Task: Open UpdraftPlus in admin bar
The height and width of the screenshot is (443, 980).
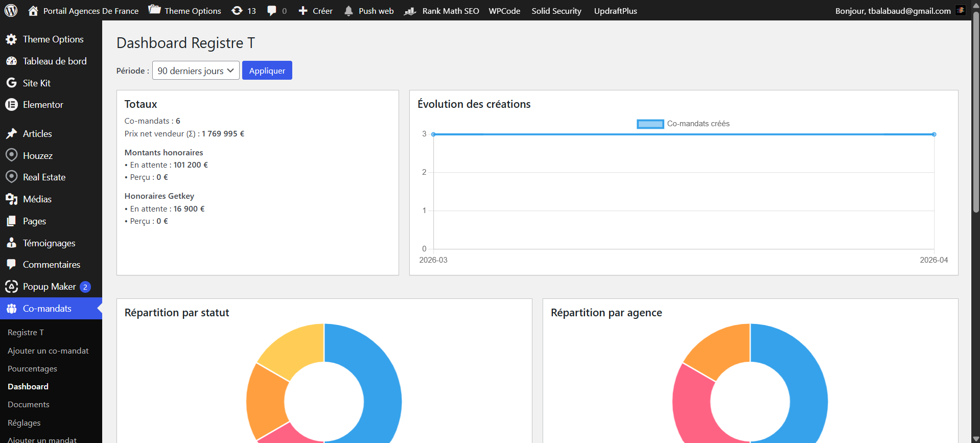Action: click(615, 11)
